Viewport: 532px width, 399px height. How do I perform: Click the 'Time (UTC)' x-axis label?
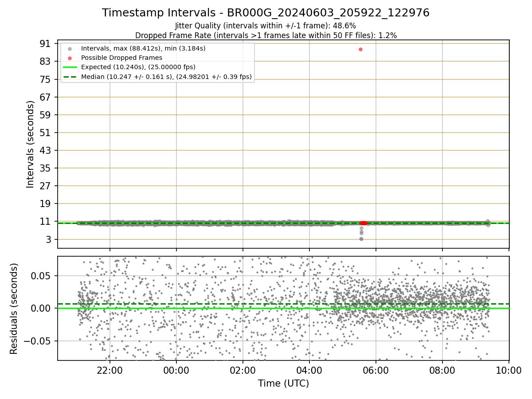[283, 383]
